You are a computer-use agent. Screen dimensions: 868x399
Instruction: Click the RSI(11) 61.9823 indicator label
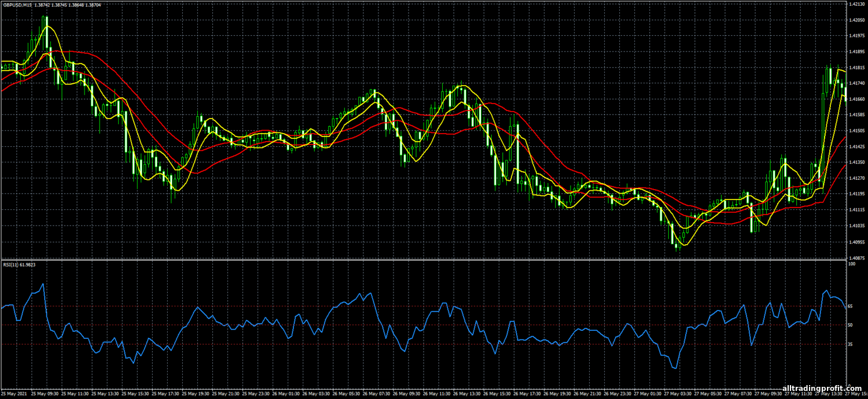coord(19,264)
